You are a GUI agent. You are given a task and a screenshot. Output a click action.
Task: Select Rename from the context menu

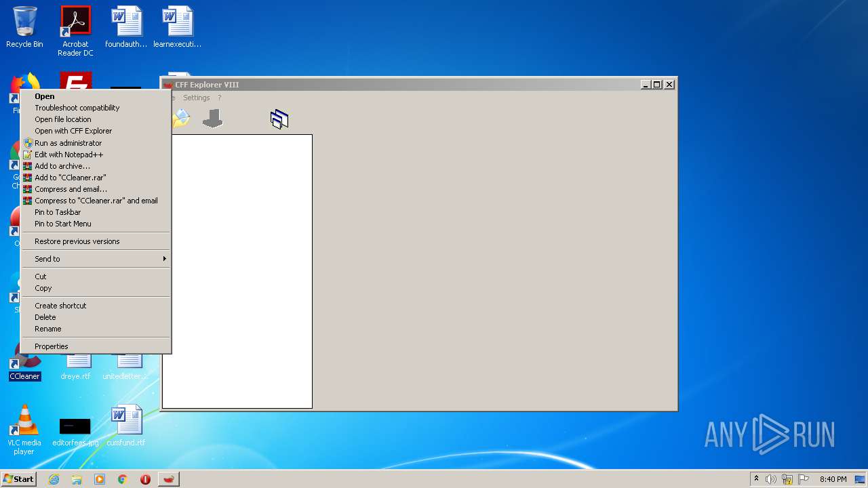(96, 329)
